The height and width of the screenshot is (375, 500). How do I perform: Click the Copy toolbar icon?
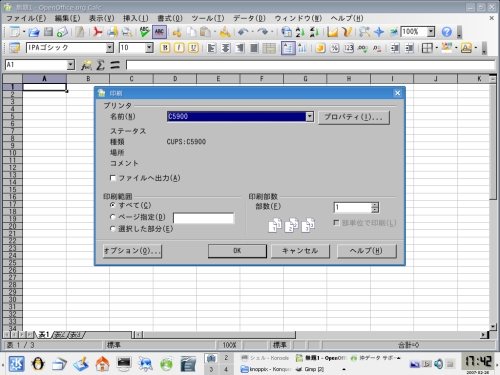point(191,32)
